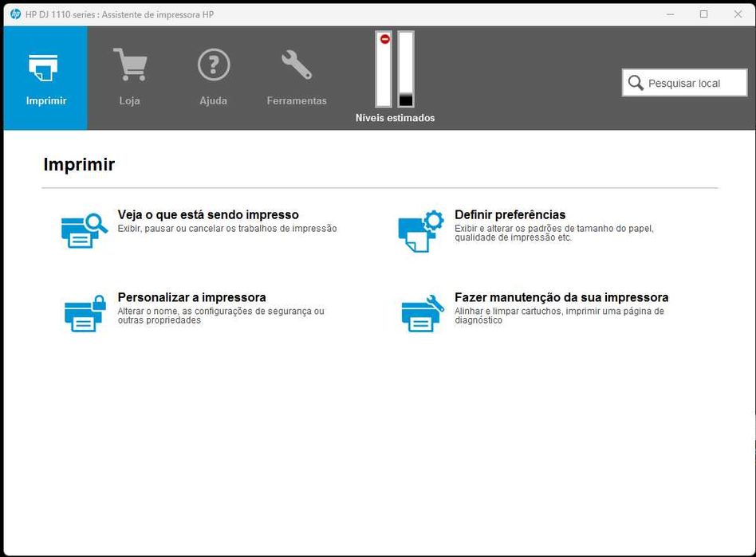Open Veja o que está sendo impresso
The width and height of the screenshot is (756, 557).
tap(208, 214)
